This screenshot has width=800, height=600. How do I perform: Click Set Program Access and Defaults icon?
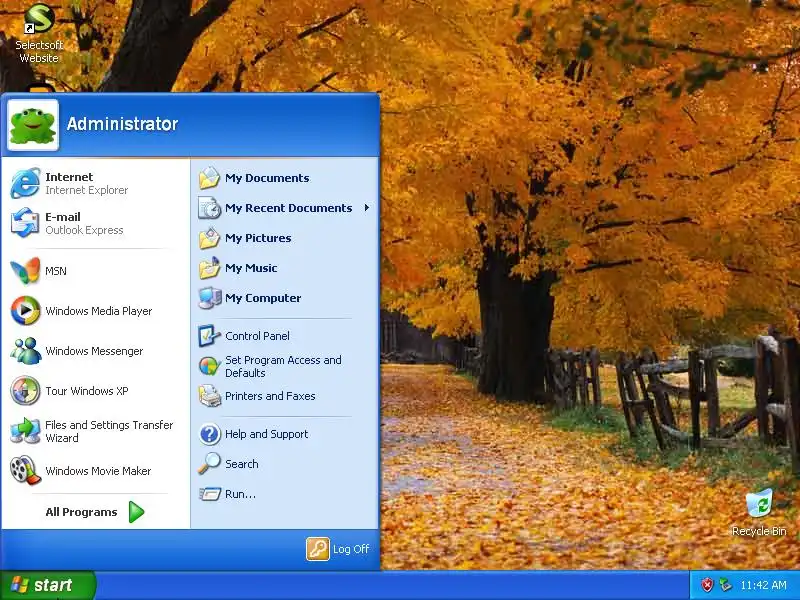(209, 366)
